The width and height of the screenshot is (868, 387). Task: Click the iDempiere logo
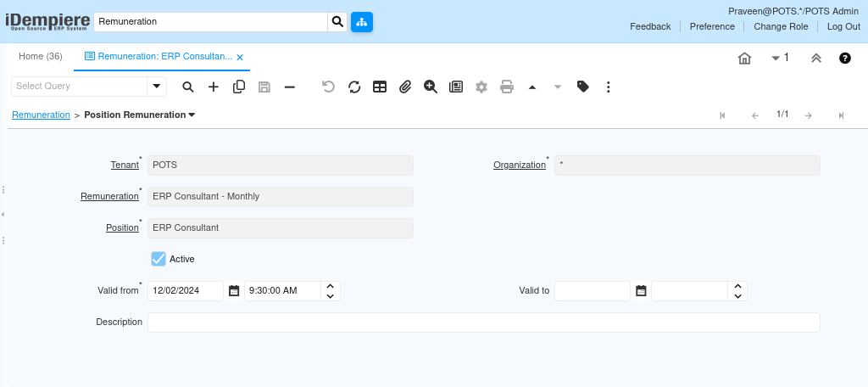tap(47, 22)
